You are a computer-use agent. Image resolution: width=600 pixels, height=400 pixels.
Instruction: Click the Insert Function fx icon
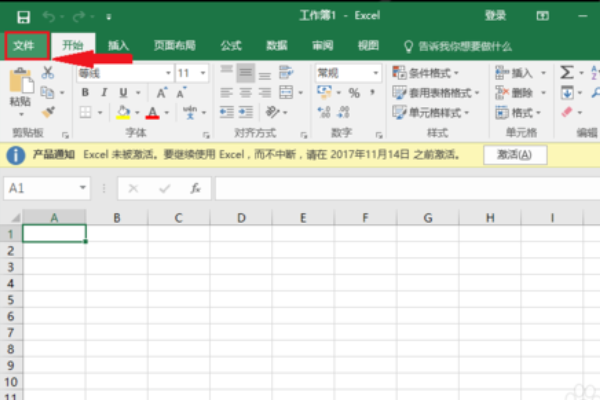196,188
